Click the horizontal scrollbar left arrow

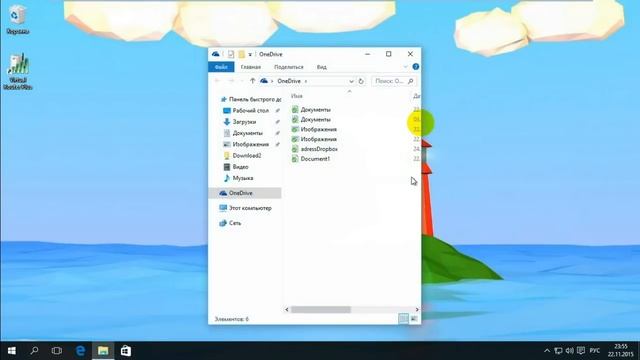click(287, 310)
